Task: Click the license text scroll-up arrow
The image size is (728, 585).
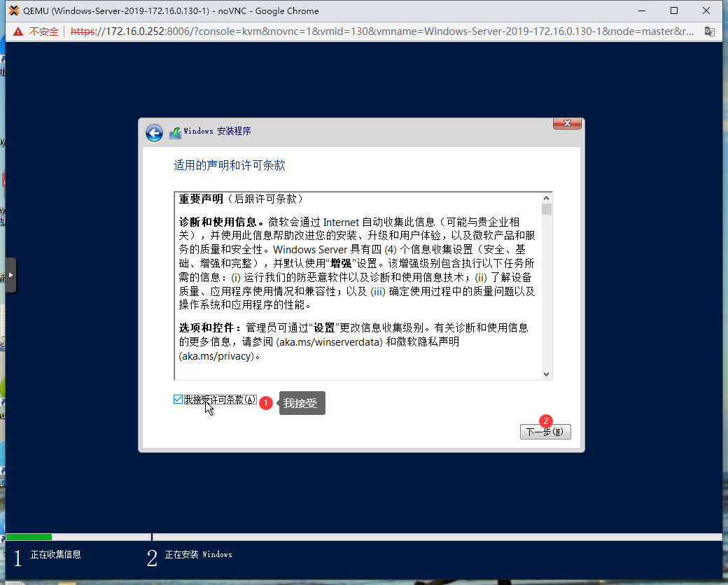Action: point(547,198)
